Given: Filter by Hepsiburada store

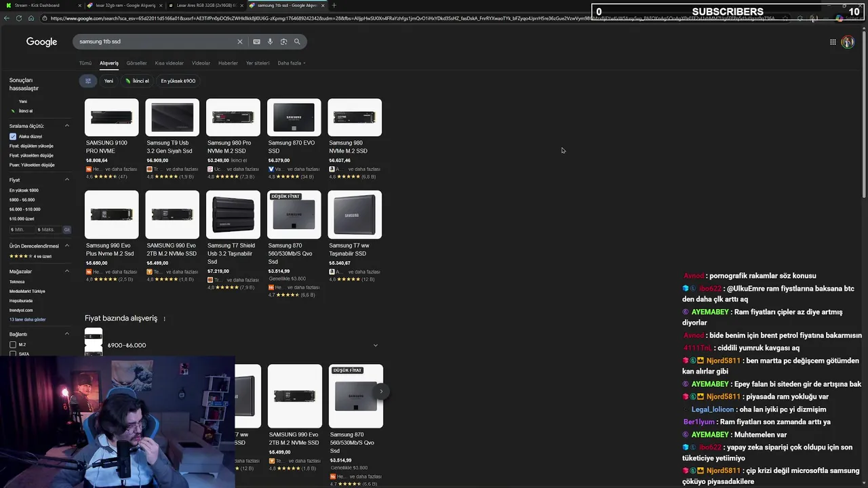Looking at the screenshot, I should point(21,301).
